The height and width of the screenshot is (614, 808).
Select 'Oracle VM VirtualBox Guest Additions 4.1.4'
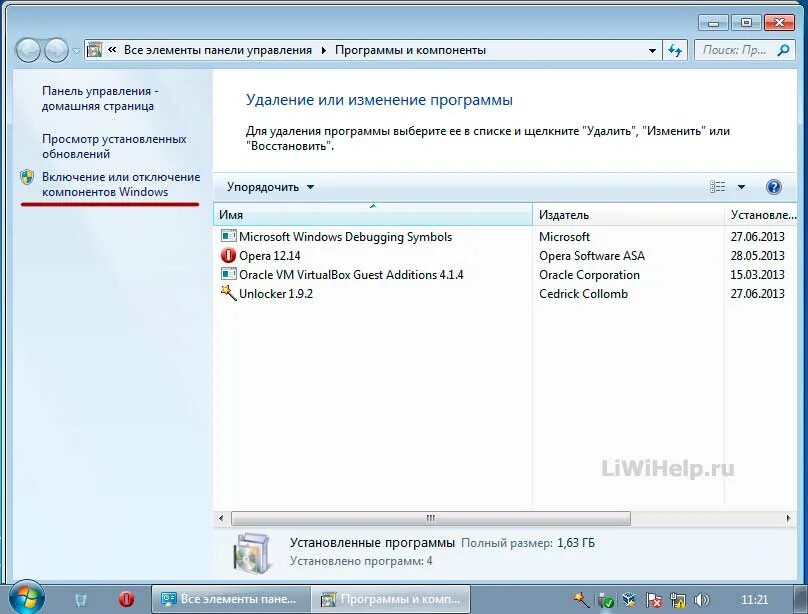tap(504, 275)
